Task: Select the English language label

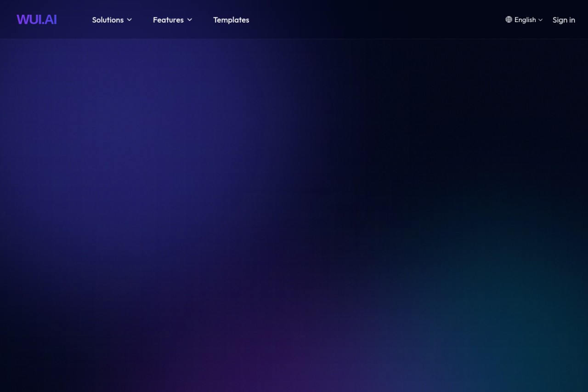Action: pos(525,20)
